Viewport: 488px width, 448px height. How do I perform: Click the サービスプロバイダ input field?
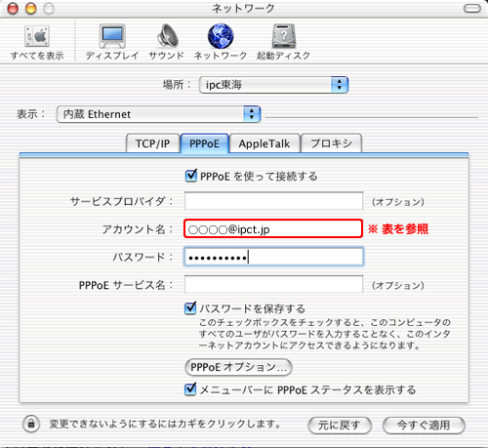[273, 201]
